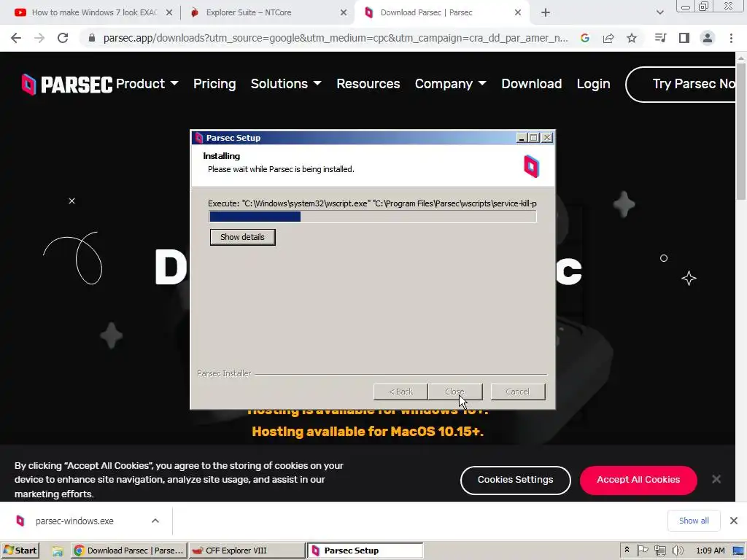Expand the Company menu

click(451, 84)
